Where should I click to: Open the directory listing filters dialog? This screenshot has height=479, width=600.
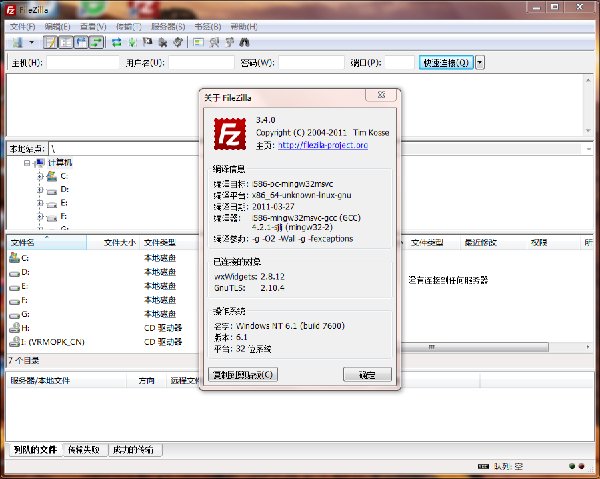(x=198, y=42)
